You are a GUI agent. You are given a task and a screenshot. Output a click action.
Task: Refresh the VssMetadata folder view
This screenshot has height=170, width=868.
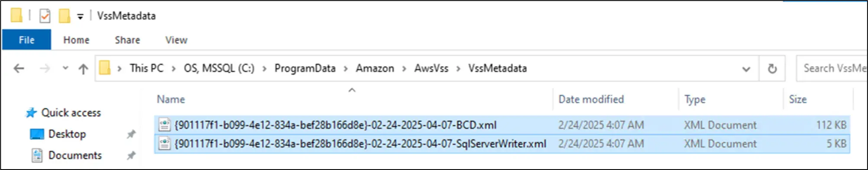772,68
